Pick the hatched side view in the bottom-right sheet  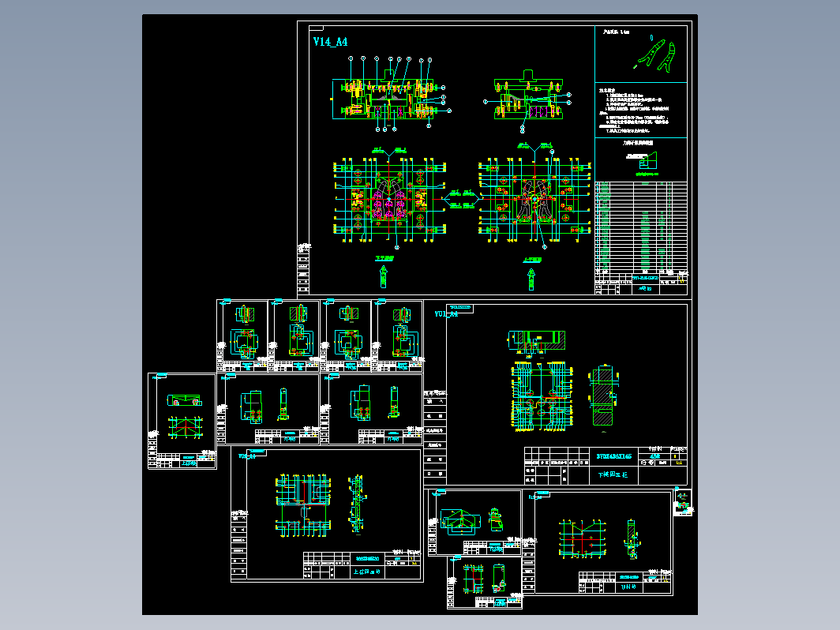tap(632, 538)
